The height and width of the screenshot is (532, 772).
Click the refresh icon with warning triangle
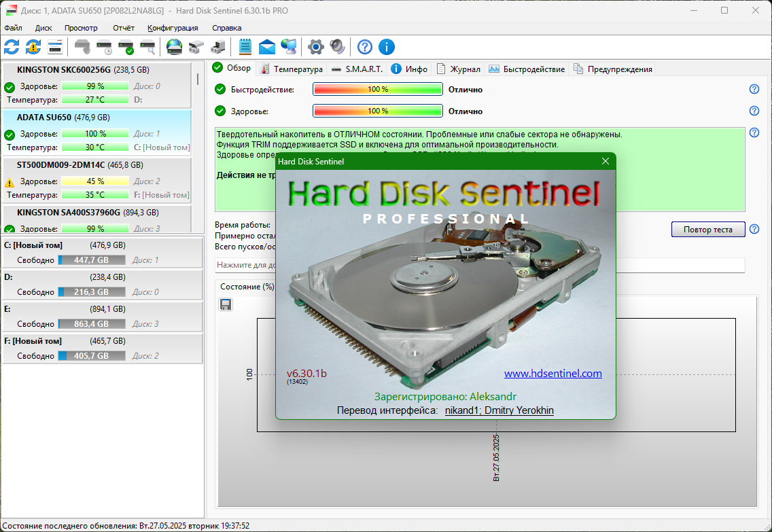click(x=33, y=48)
